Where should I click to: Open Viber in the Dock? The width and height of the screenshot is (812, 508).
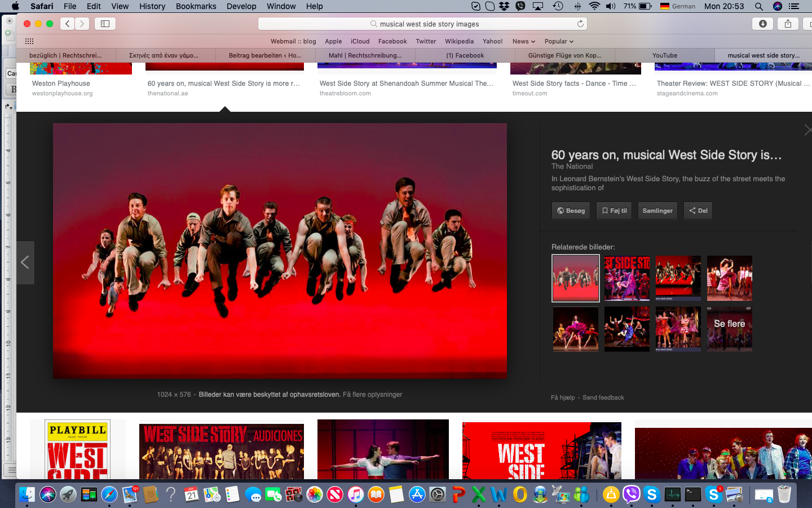pyautogui.click(x=632, y=494)
